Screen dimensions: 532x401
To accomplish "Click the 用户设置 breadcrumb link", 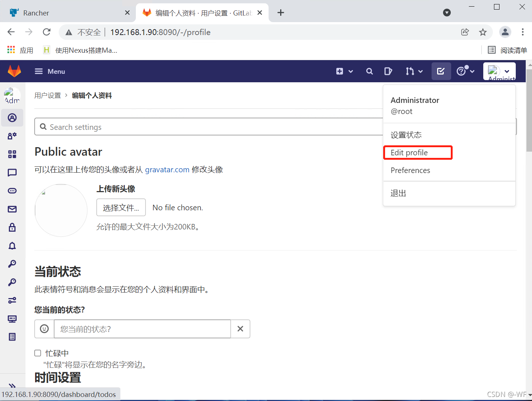I will click(48, 96).
